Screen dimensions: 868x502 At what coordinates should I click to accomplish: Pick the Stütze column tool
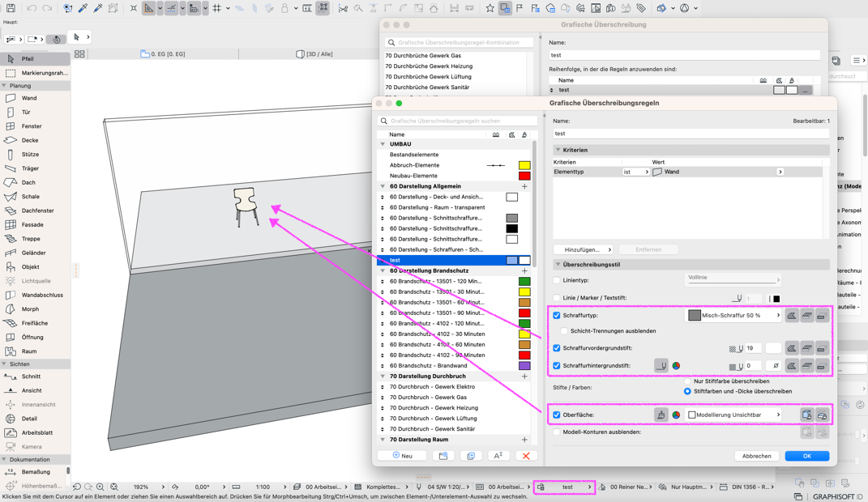click(x=36, y=155)
